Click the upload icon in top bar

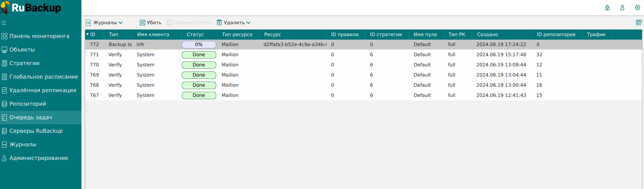[x=607, y=7]
